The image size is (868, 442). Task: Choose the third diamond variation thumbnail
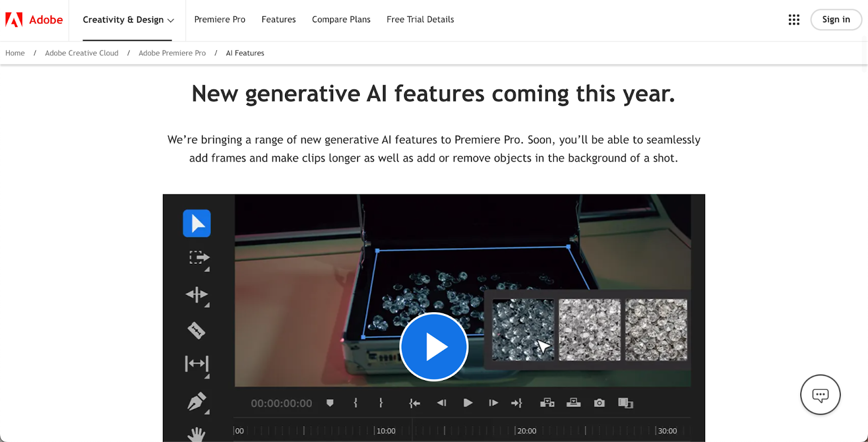656,330
